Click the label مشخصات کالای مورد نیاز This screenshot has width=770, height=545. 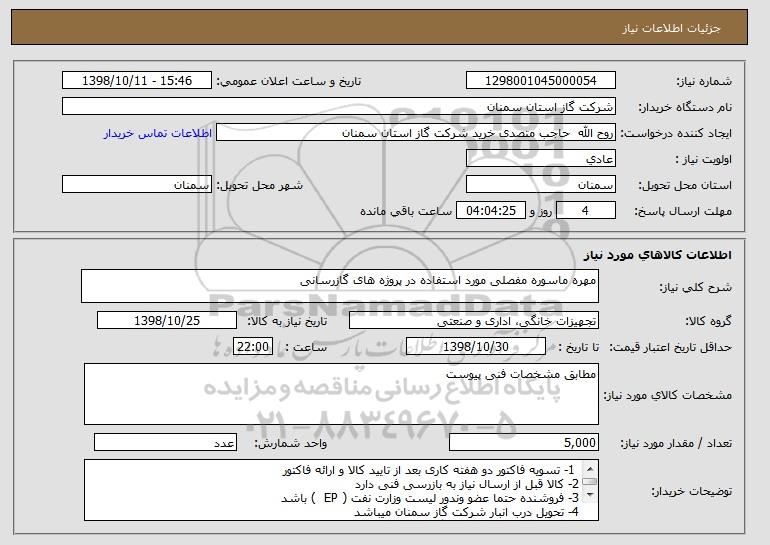pos(668,395)
